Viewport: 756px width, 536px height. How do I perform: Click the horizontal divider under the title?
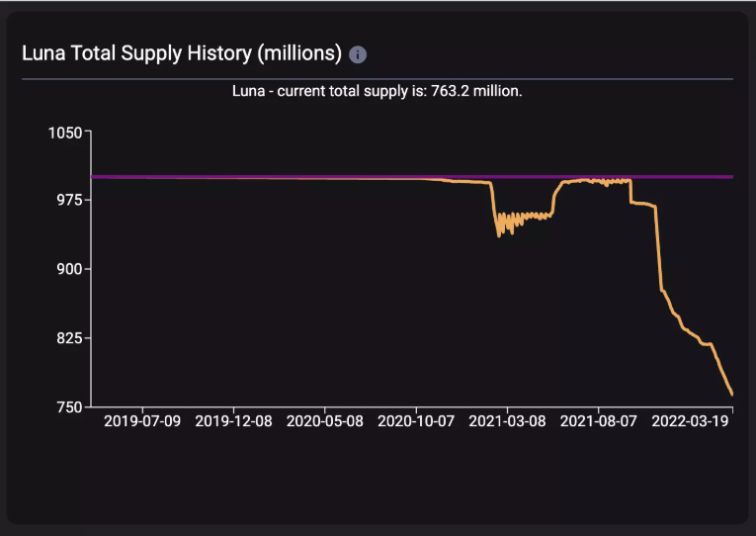378,79
